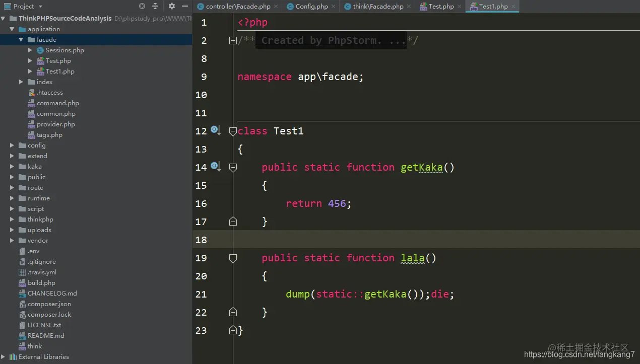The height and width of the screenshot is (364, 640).
Task: Expand the kaka folder
Action: (12, 167)
